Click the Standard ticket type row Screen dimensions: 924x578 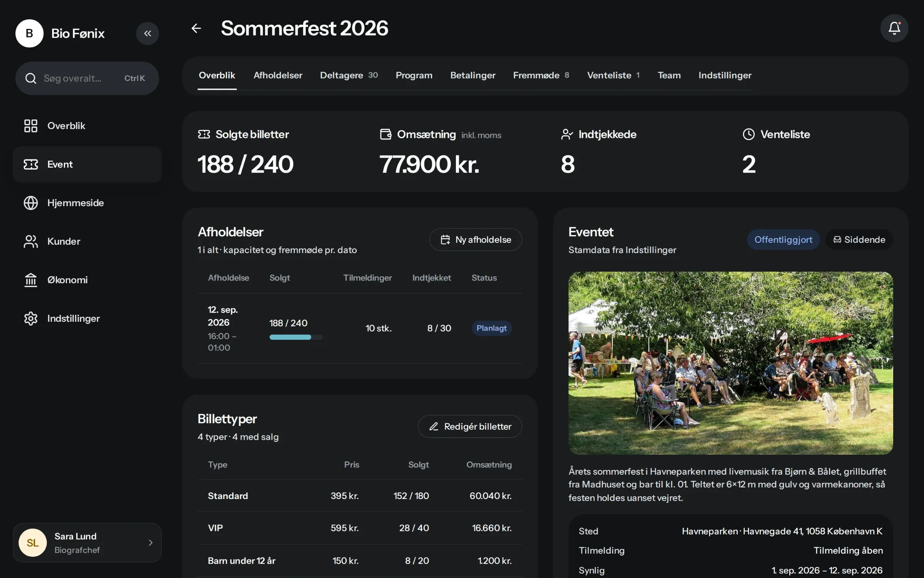coord(360,496)
